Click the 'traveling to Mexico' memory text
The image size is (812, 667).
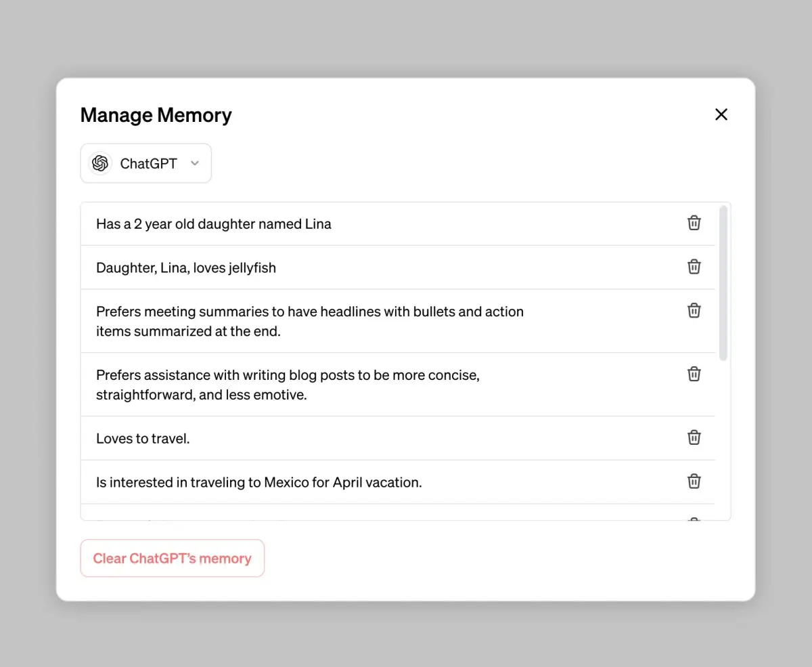tap(259, 482)
